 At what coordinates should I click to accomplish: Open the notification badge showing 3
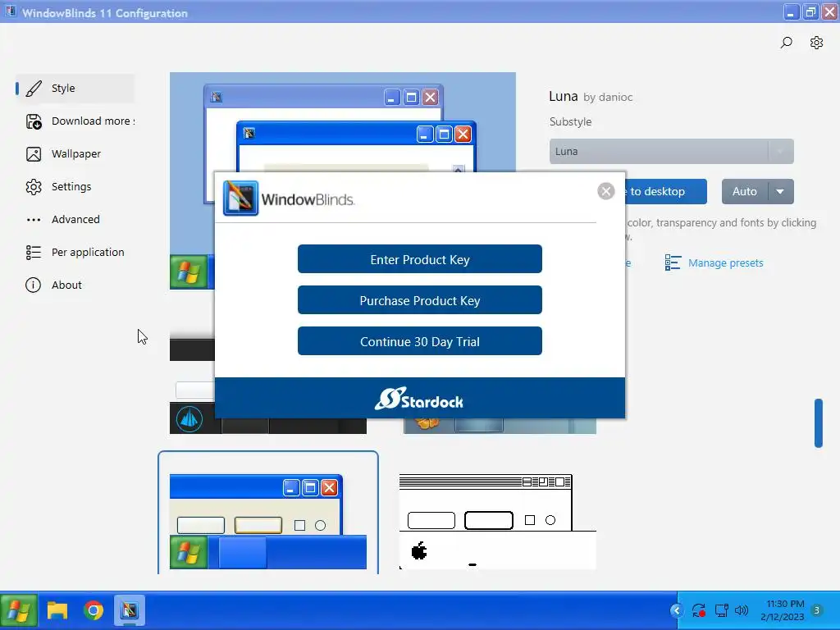tap(816, 610)
